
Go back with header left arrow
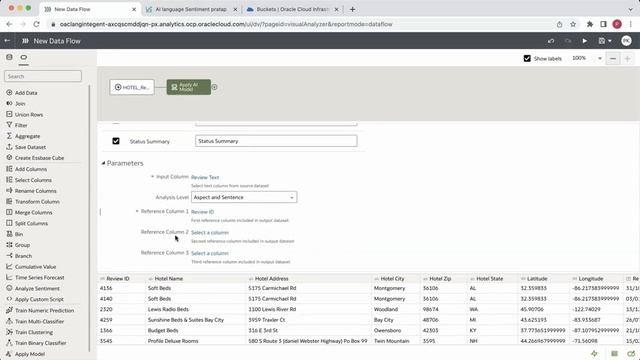click(x=7, y=41)
